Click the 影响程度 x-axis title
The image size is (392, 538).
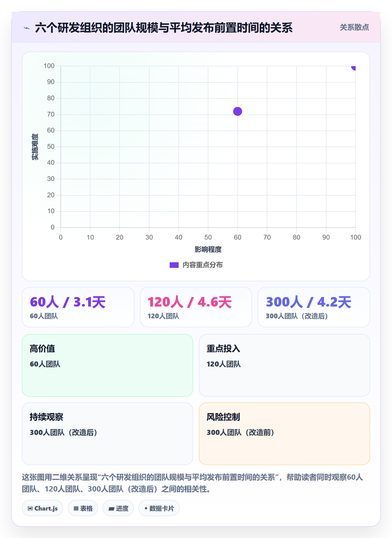208,249
